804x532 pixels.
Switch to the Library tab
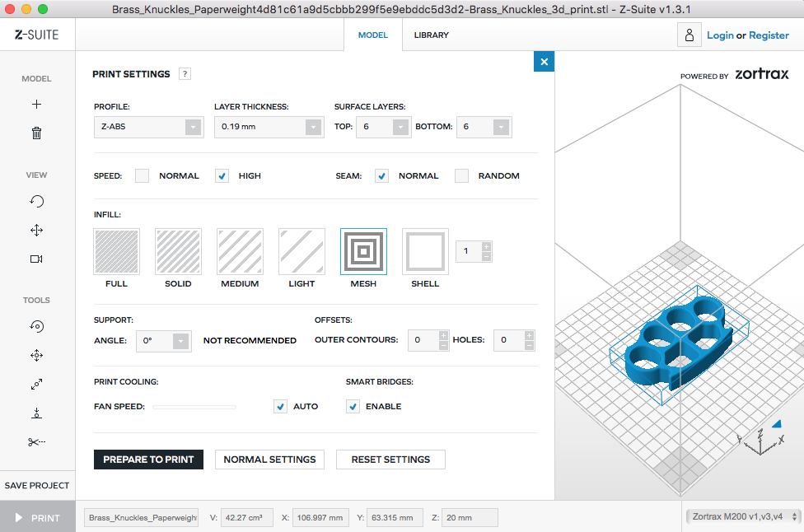click(x=431, y=35)
